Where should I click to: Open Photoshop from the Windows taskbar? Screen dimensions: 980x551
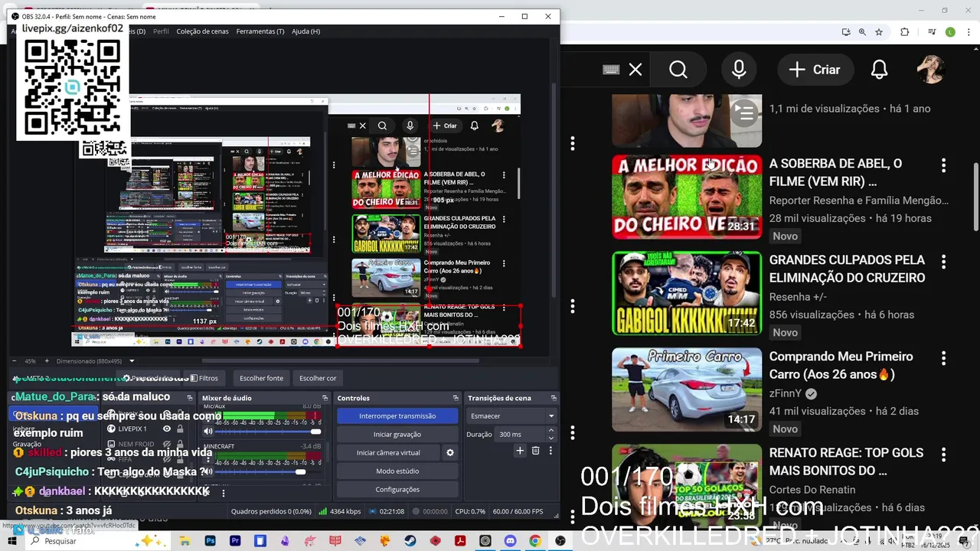(x=210, y=541)
